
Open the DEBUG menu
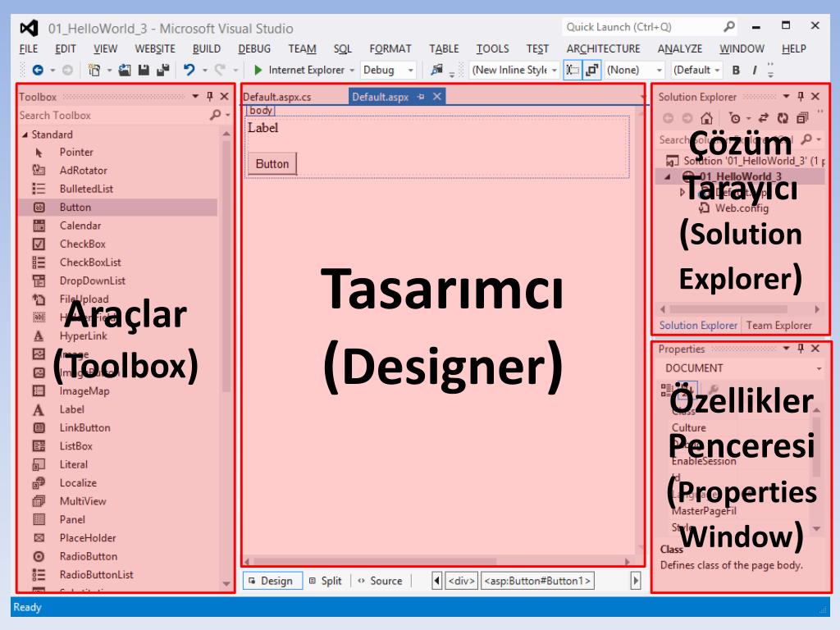254,48
